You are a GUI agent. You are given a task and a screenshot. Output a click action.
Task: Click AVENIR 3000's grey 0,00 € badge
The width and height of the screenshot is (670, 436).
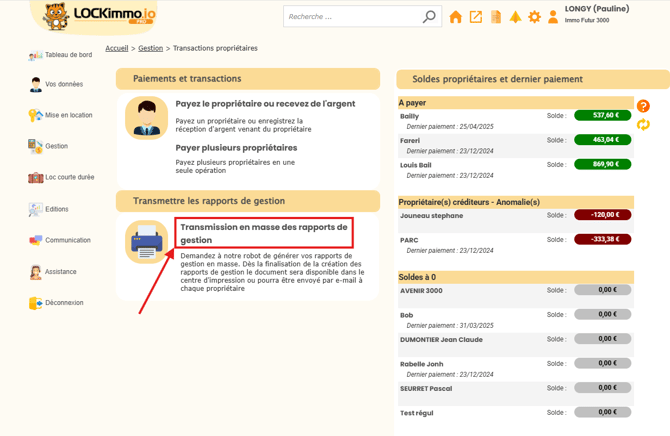point(602,290)
